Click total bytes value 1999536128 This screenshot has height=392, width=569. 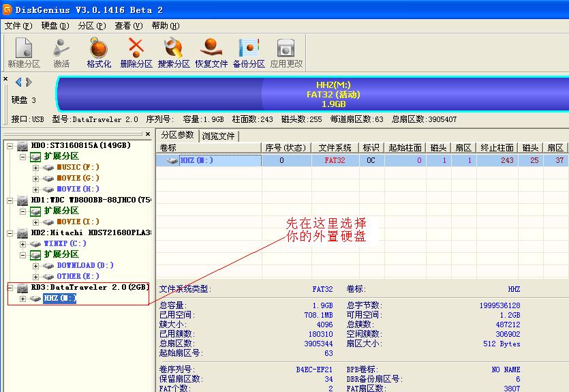pos(499,305)
